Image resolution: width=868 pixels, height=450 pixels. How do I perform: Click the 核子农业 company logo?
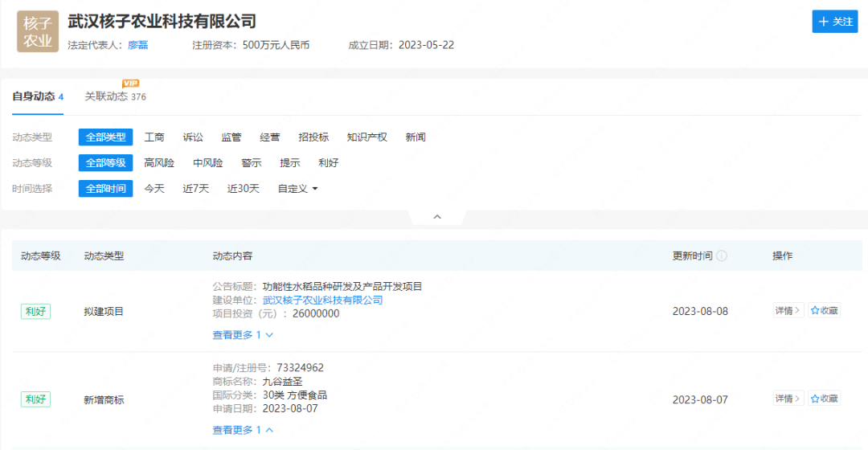click(x=38, y=31)
